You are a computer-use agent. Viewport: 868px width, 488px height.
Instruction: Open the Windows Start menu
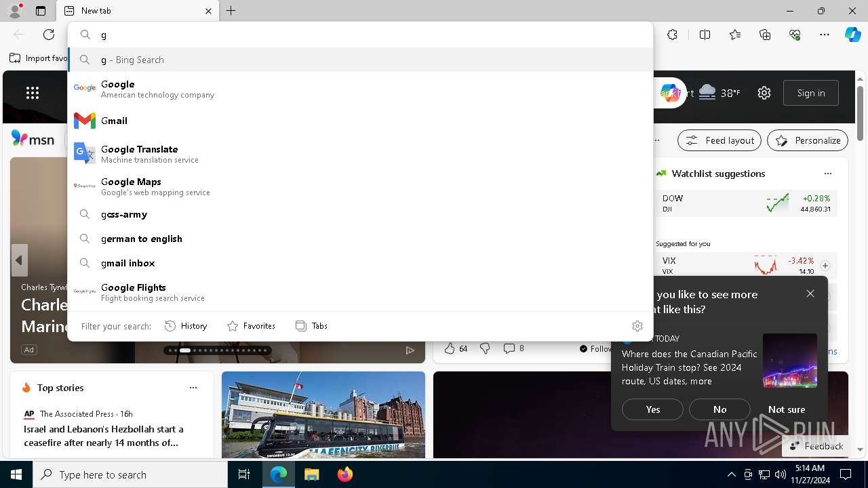pyautogui.click(x=16, y=474)
